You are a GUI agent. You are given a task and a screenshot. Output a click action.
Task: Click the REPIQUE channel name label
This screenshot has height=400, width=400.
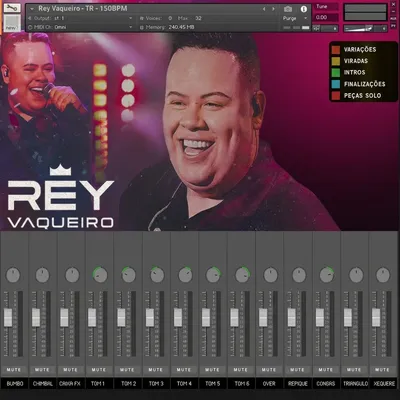point(298,384)
